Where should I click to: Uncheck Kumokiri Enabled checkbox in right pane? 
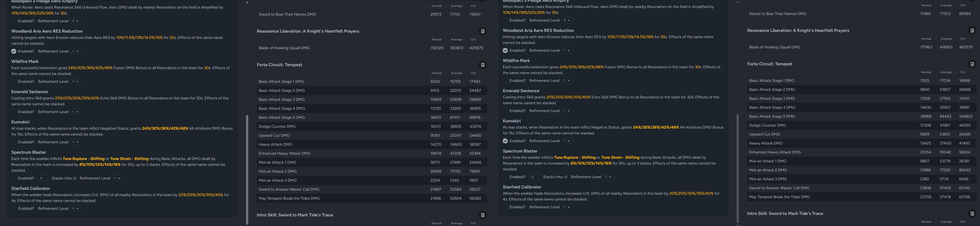point(505,141)
